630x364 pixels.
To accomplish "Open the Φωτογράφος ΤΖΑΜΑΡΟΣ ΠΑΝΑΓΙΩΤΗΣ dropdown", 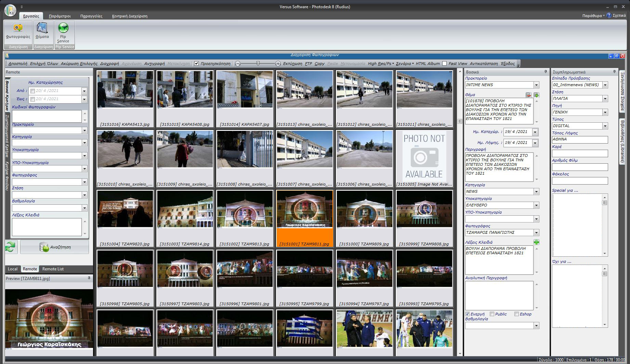I will [x=536, y=233].
